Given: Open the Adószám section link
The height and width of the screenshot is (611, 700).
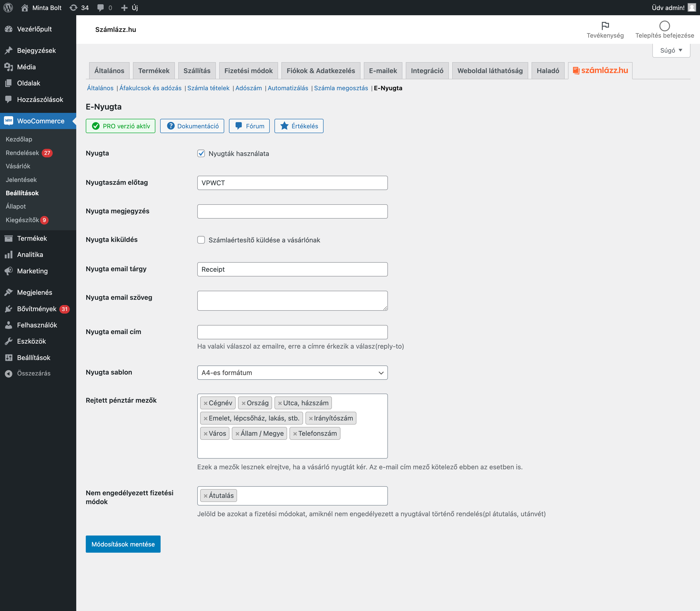Looking at the screenshot, I should (249, 88).
